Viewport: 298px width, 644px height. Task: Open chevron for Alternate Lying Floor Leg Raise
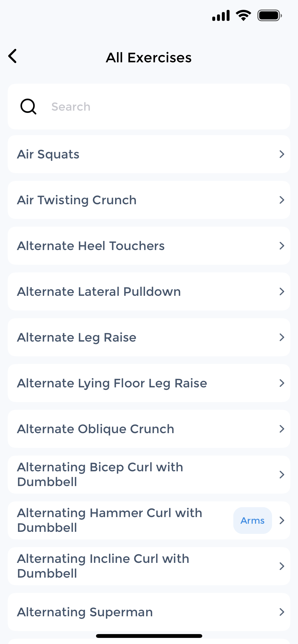281,383
